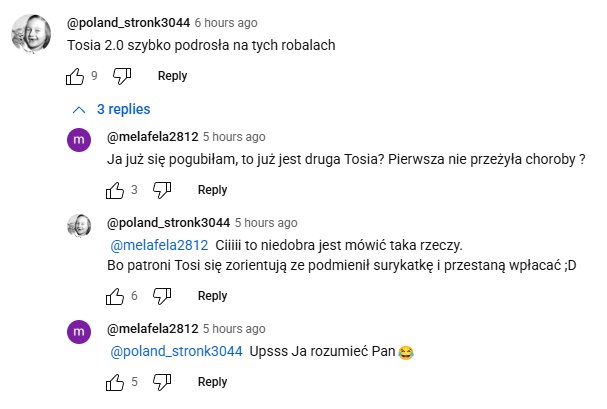Image resolution: width=607 pixels, height=409 pixels.
Task: Like the 'Upsss Ja rozumieć Pan' reply
Action: click(115, 382)
